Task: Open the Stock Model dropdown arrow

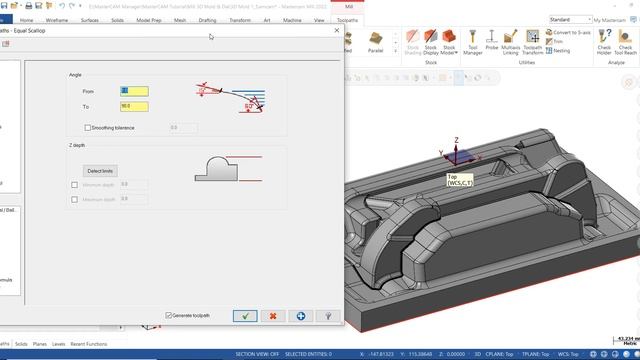Action: [456, 53]
